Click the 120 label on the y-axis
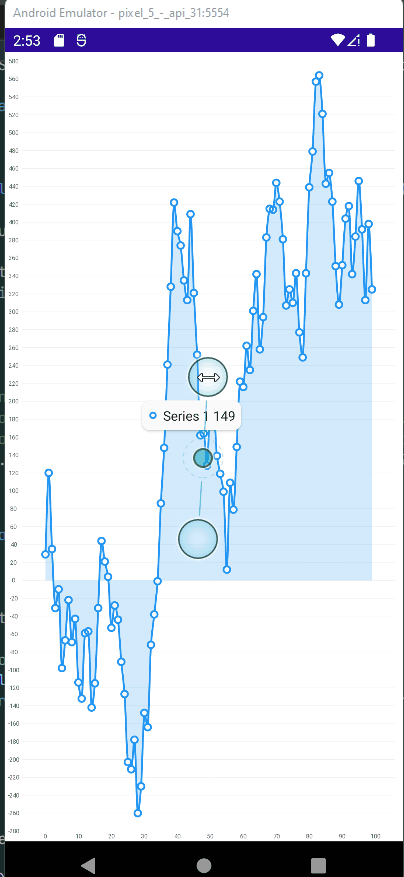404x877 pixels. pyautogui.click(x=13, y=473)
